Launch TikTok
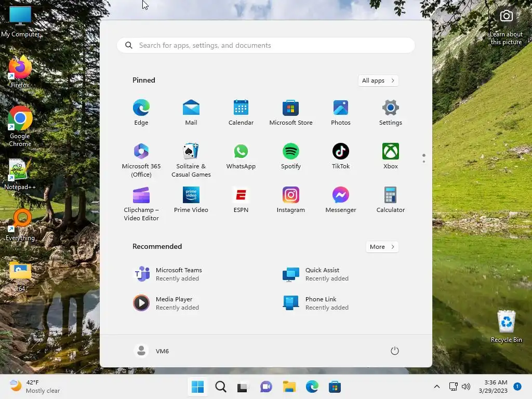The image size is (532, 399). tap(341, 156)
